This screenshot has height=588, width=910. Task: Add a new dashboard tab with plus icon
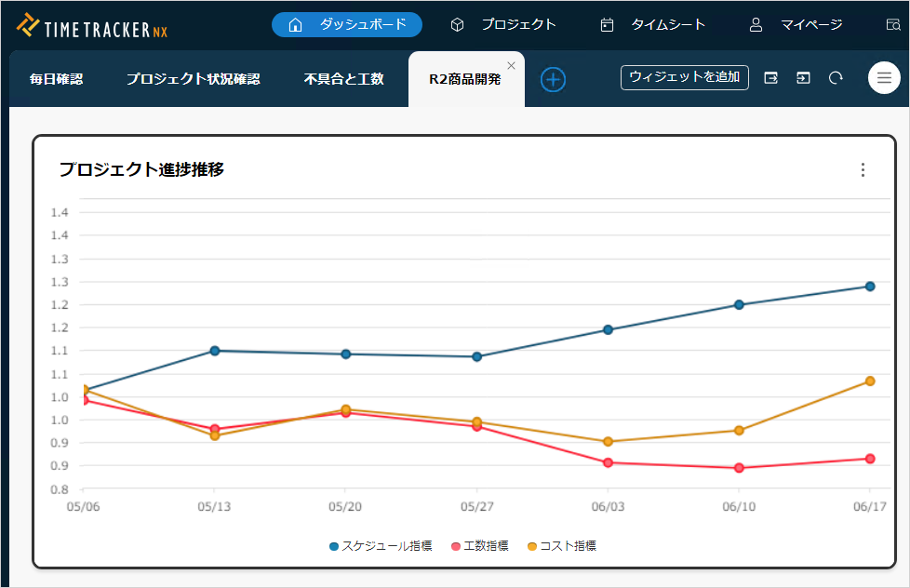[554, 80]
